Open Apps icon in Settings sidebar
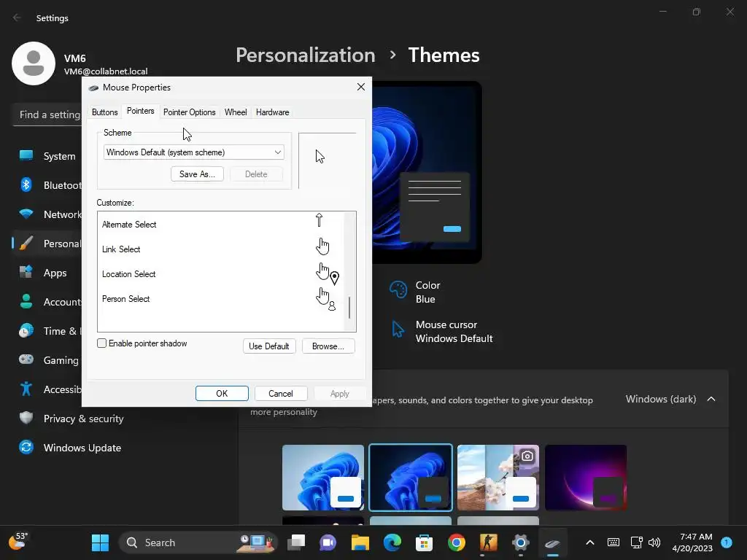Viewport: 747px width, 560px height. pyautogui.click(x=26, y=272)
